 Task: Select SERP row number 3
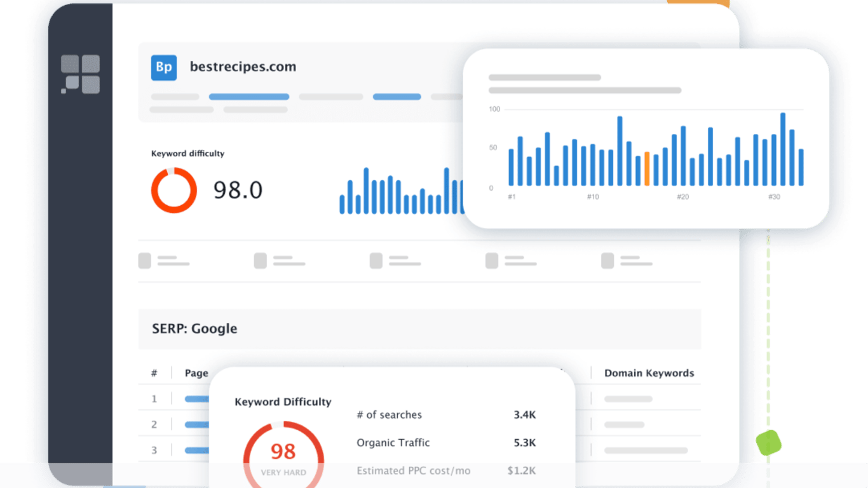(x=154, y=451)
